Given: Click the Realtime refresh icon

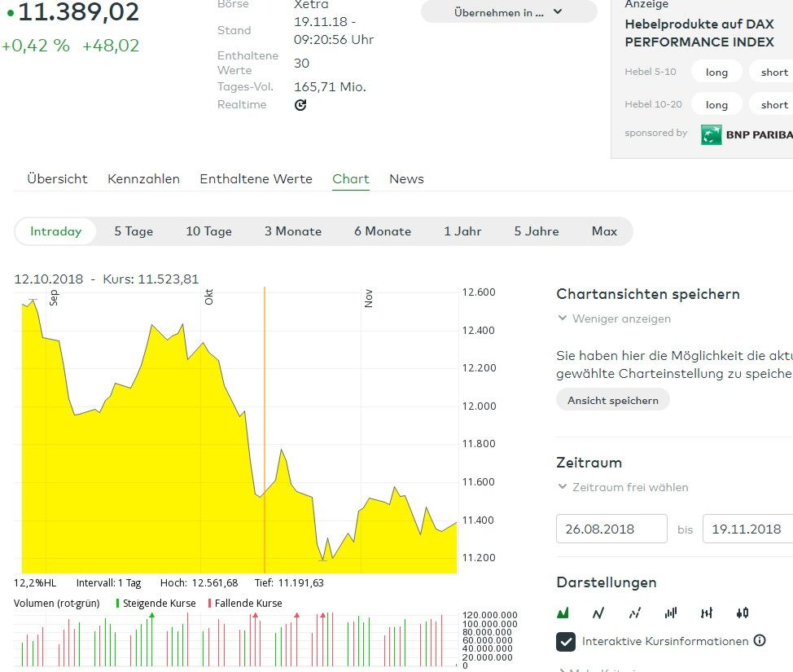Looking at the screenshot, I should point(300,105).
